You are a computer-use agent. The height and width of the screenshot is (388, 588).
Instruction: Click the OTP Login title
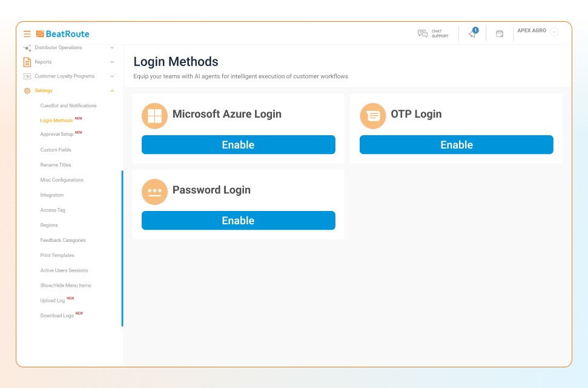(416, 114)
